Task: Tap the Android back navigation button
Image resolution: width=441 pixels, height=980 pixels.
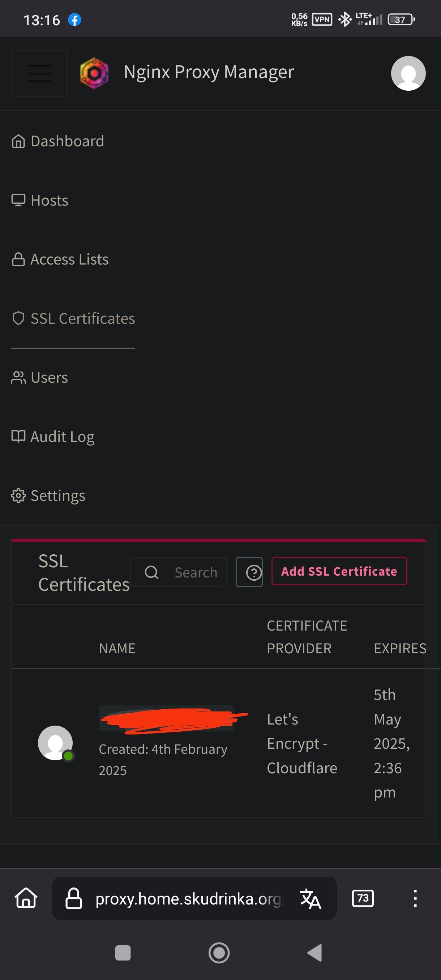Action: 315,953
